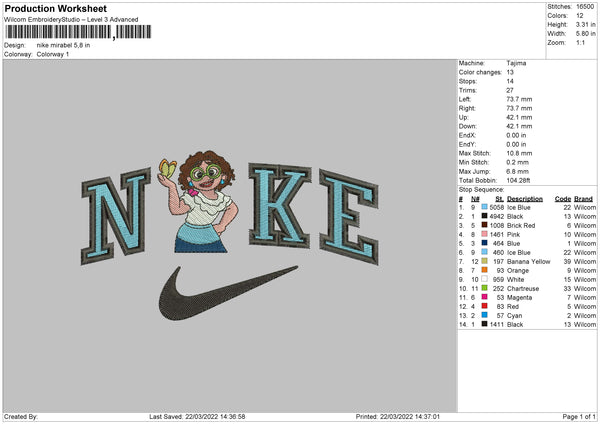Viewport: 600px width, 424px height.
Task: Click the Height value 3.31 in
Action: (x=585, y=24)
